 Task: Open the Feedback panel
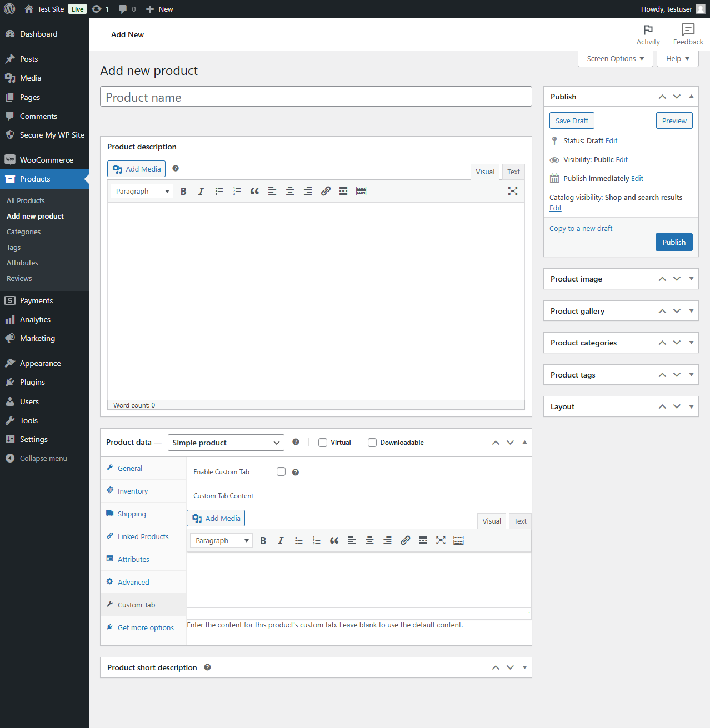click(688, 34)
